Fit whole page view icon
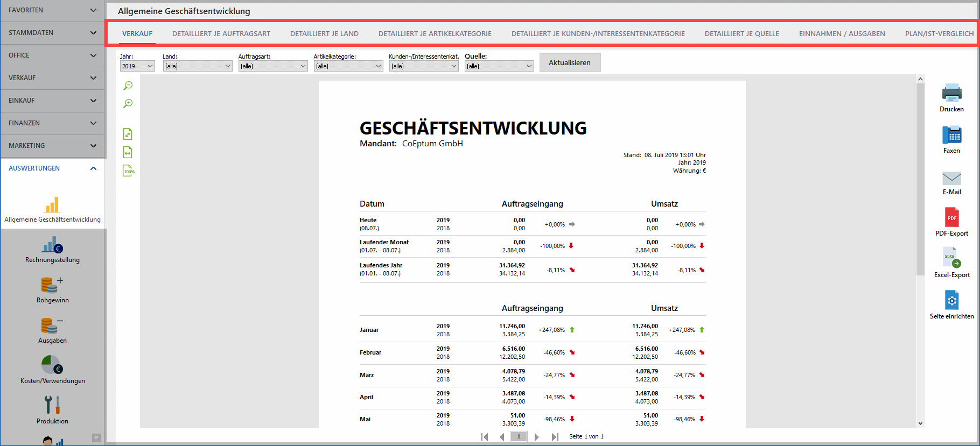Image resolution: width=980 pixels, height=446 pixels. point(128,134)
